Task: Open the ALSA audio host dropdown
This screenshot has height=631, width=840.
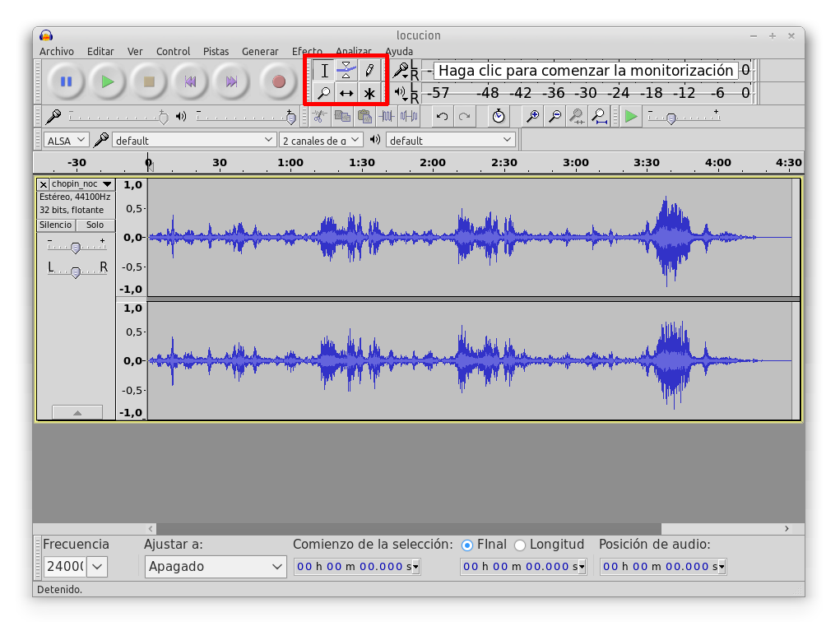Action: coord(66,141)
